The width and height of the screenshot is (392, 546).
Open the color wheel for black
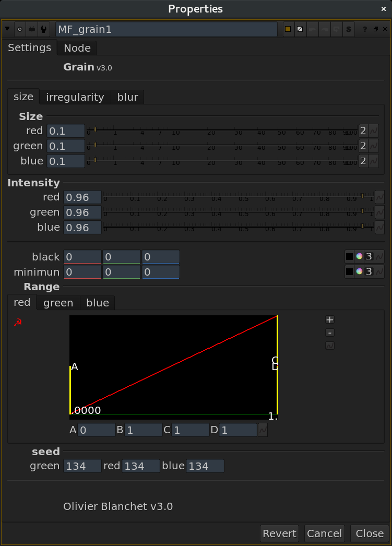click(359, 257)
